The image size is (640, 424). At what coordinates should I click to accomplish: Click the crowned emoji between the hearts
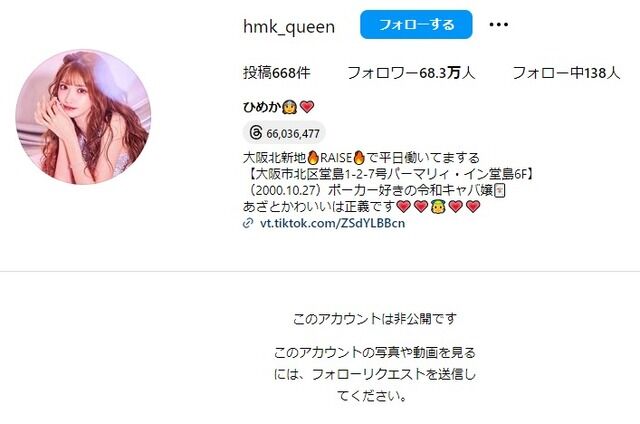pyautogui.click(x=438, y=207)
